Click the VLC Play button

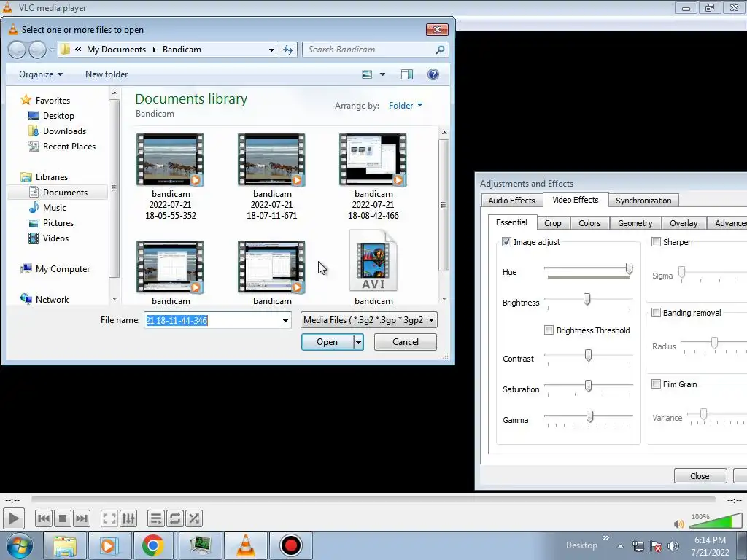point(13,518)
